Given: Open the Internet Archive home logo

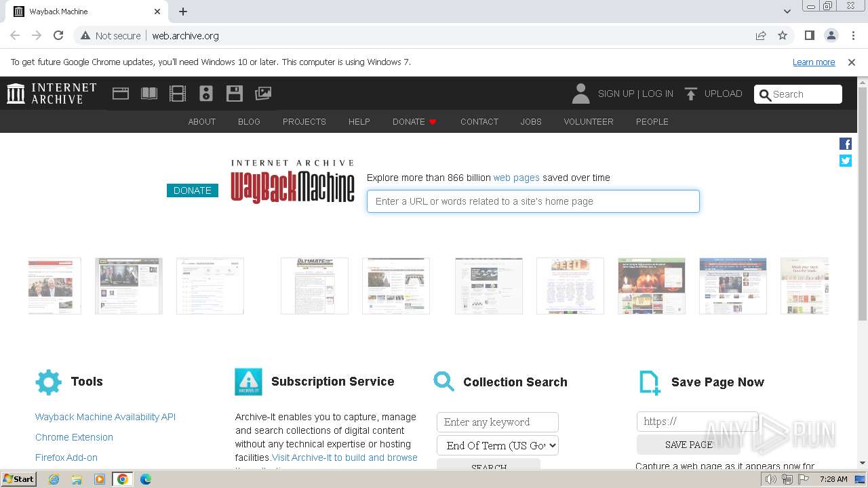Looking at the screenshot, I should coord(52,94).
